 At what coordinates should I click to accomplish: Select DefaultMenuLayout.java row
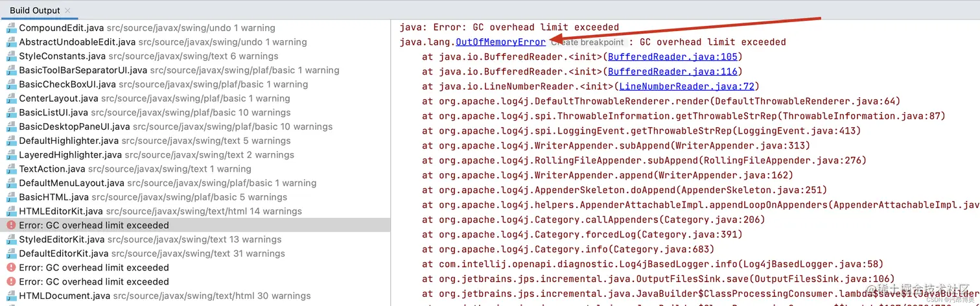pyautogui.click(x=196, y=183)
